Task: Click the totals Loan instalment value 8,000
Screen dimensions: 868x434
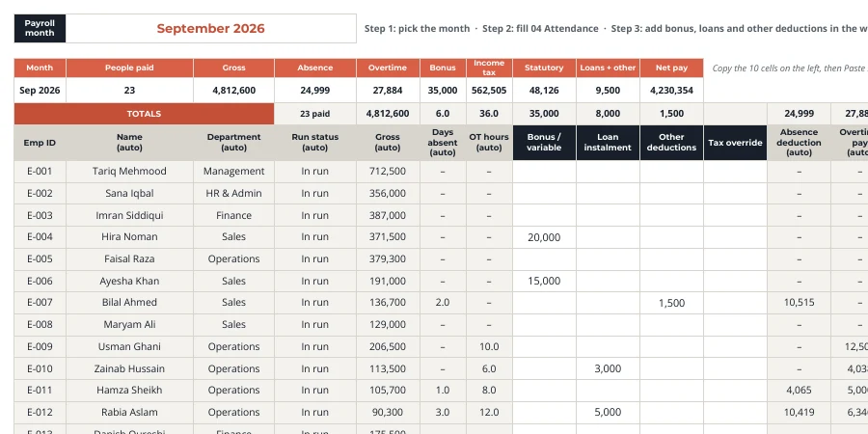Action: pyautogui.click(x=608, y=114)
